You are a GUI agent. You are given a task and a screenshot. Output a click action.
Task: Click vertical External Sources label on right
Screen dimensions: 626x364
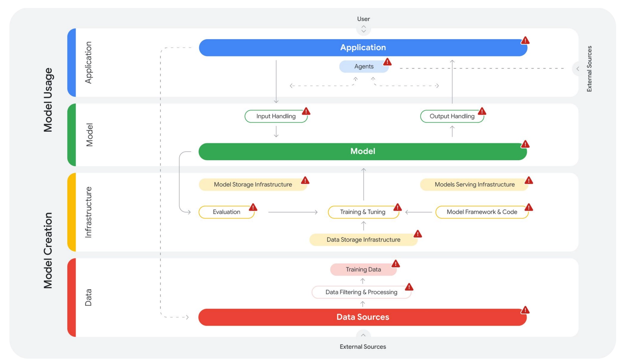coord(589,69)
